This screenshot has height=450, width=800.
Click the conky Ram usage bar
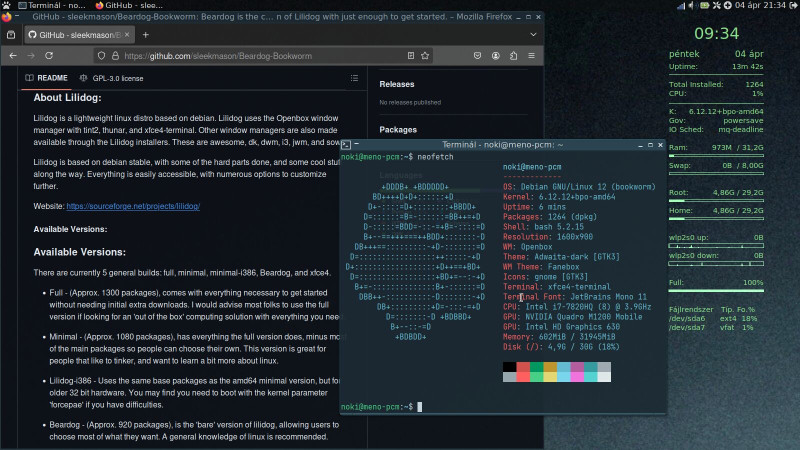pos(716,156)
